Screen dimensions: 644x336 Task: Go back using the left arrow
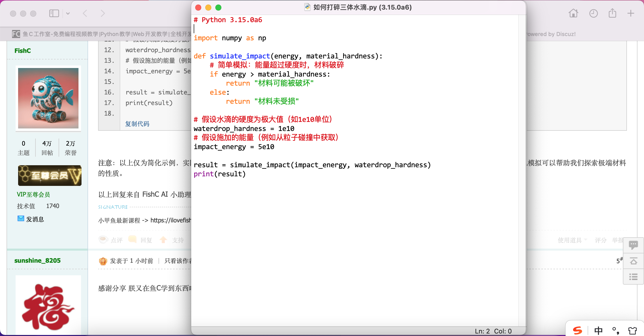[x=85, y=13]
